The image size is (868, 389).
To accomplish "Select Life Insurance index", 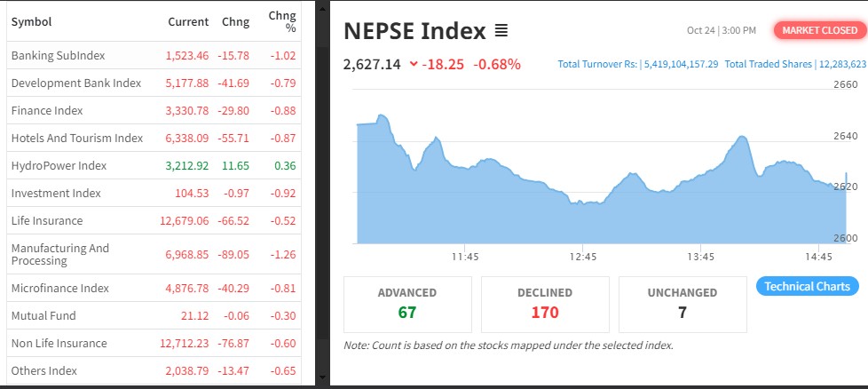I will (46, 220).
